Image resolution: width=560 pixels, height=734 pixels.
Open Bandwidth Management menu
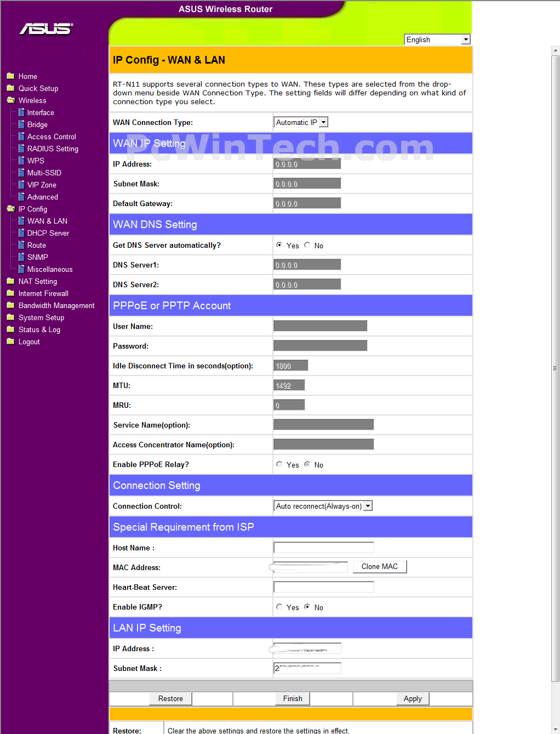56,305
